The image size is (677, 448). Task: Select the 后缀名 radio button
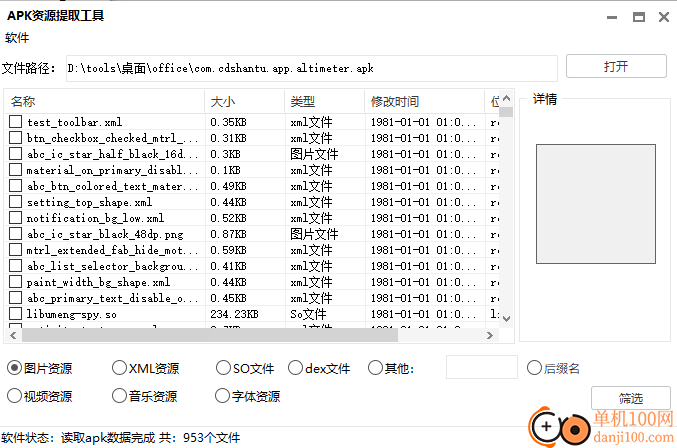534,368
